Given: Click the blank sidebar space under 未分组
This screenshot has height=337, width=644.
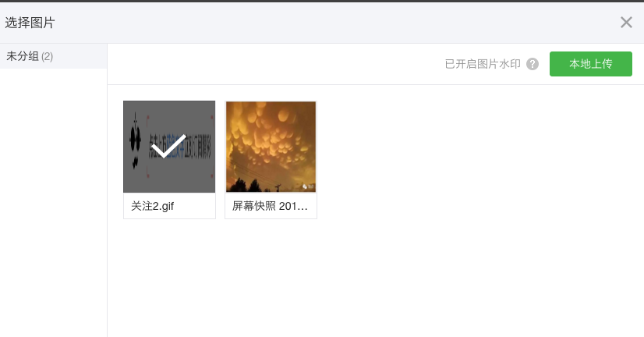Looking at the screenshot, I should coord(53,203).
